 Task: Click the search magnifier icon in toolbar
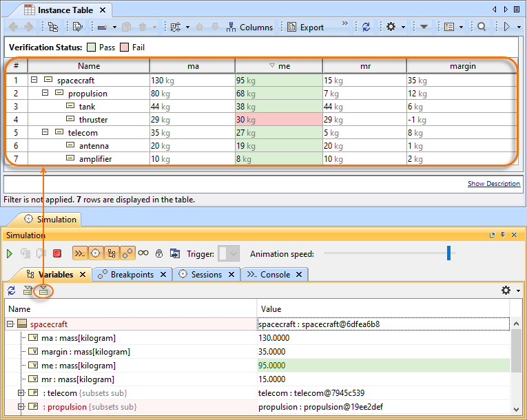tap(482, 27)
